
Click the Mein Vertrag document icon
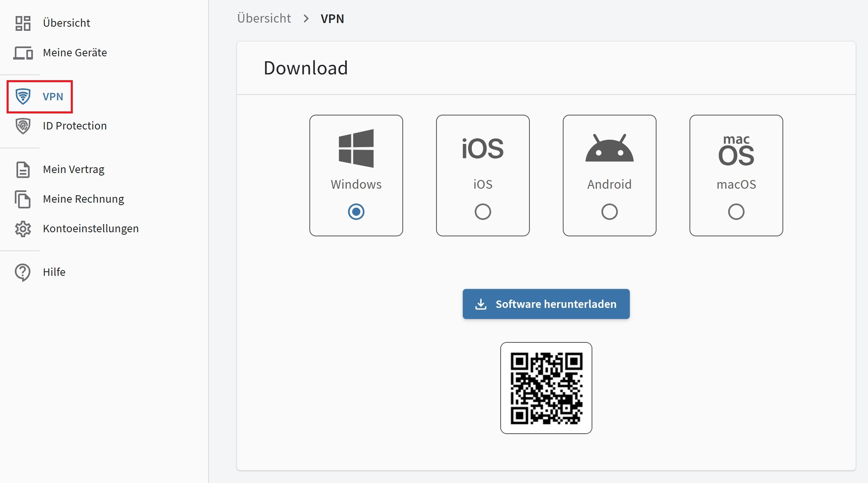pos(23,169)
